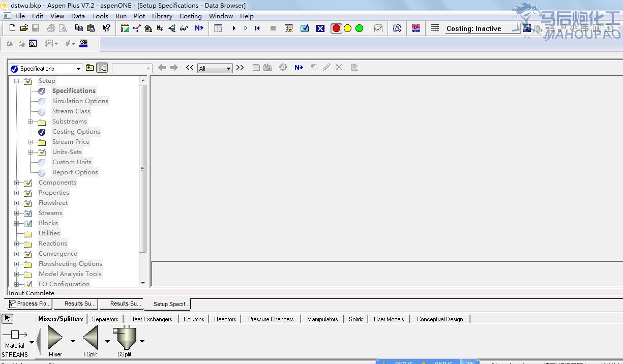Click the Data Browser Next (N>) icon
623x364 pixels.
(299, 68)
